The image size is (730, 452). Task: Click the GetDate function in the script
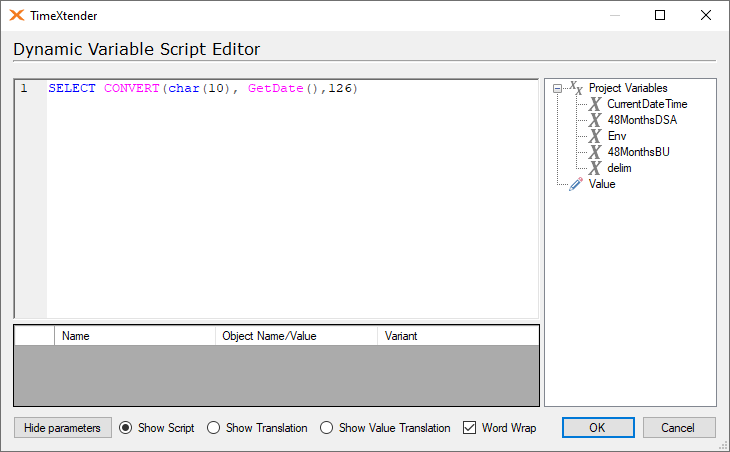pos(276,88)
